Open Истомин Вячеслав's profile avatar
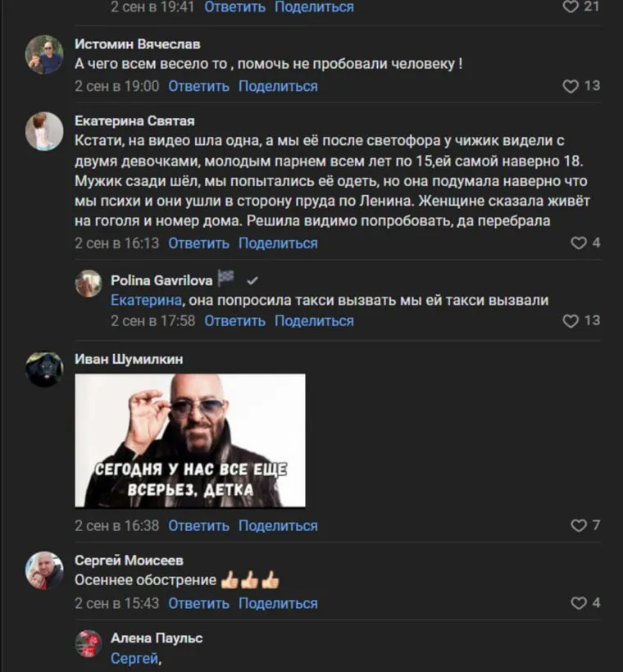 click(x=44, y=55)
